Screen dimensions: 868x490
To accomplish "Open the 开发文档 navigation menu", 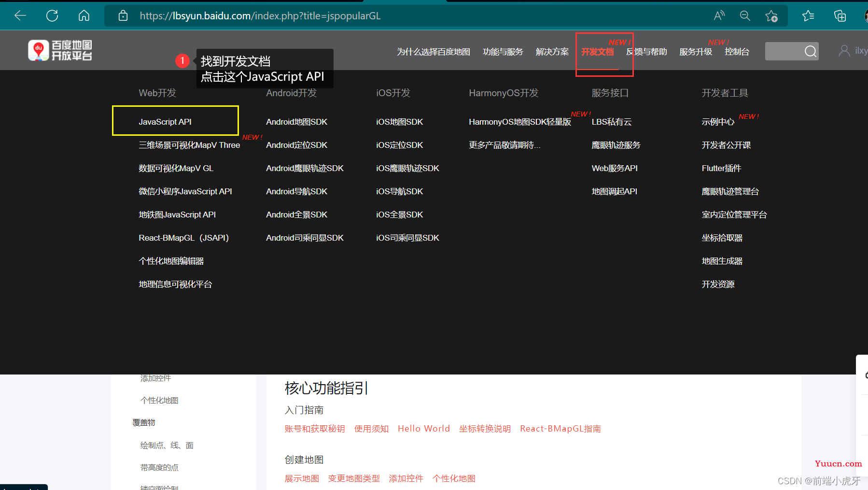I will 597,52.
